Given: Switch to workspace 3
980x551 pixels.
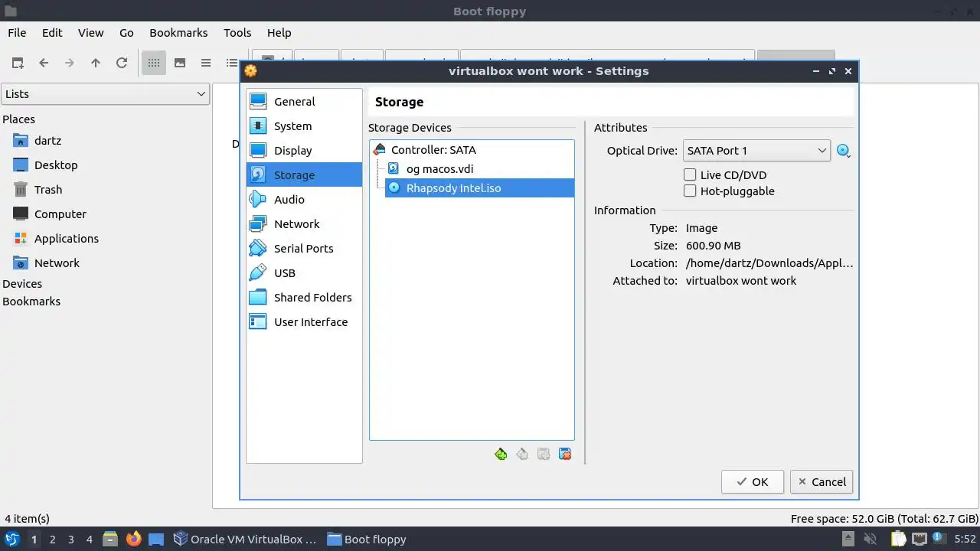Looking at the screenshot, I should click(x=70, y=539).
